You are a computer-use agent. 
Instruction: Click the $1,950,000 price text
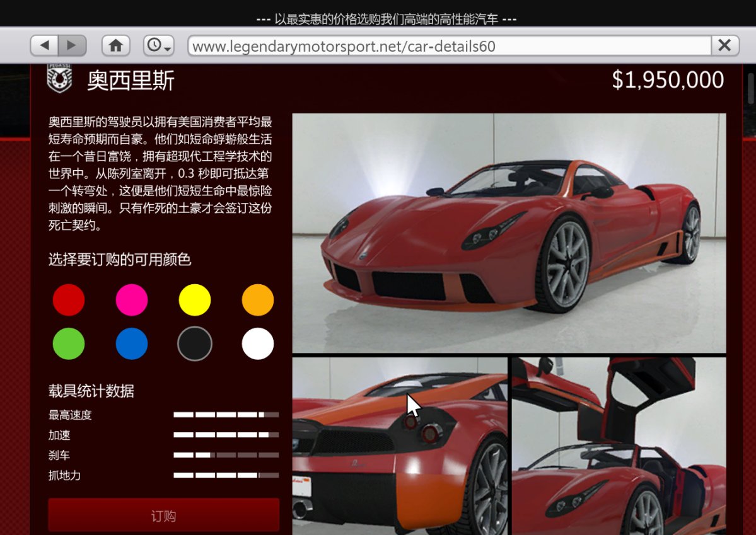pyautogui.click(x=668, y=80)
